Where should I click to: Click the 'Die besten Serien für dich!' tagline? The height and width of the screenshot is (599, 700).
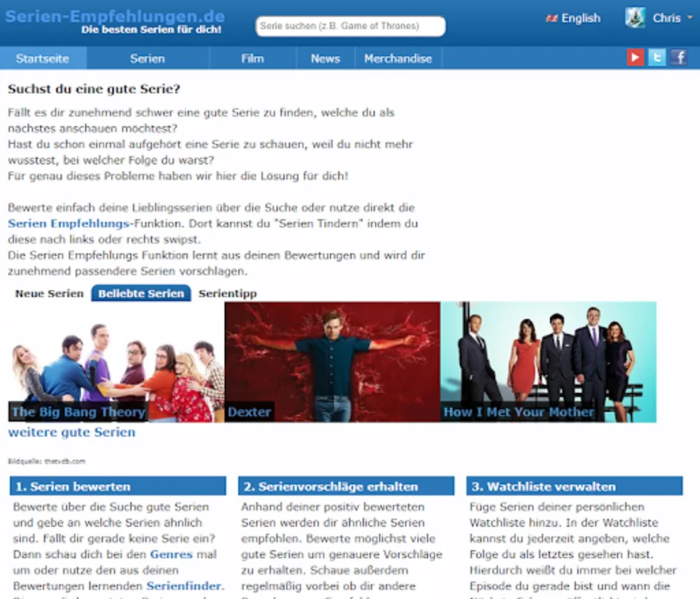coord(151,30)
